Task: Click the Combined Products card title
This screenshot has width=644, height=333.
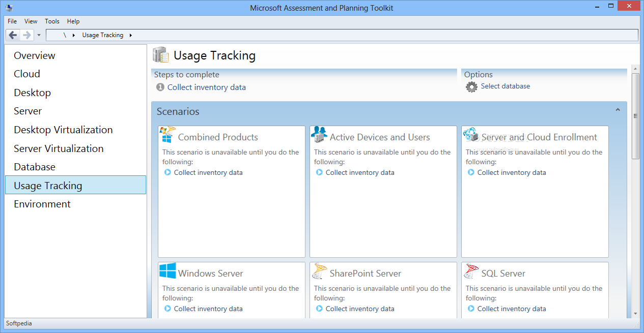Action: [x=218, y=137]
